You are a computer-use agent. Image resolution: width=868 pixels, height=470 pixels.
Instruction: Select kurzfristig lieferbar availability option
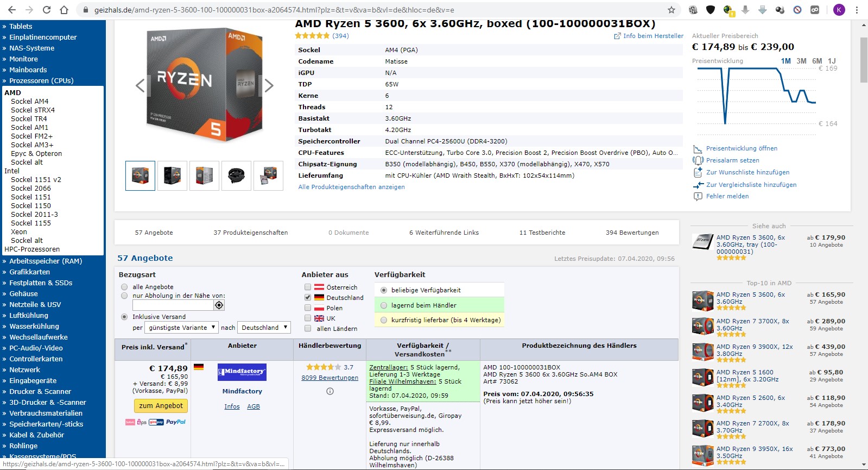[384, 320]
